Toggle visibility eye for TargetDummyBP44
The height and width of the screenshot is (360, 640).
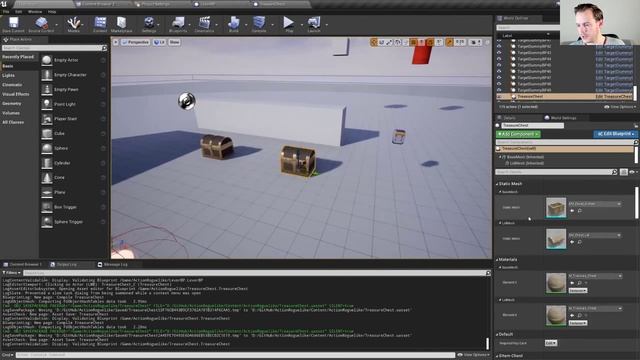coord(499,59)
